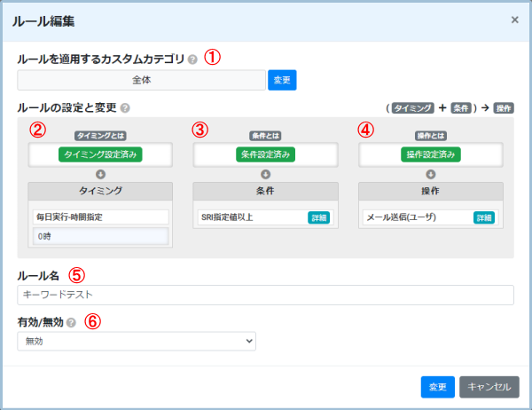Click help icon next to ルールの設定と変更
Image resolution: width=532 pixels, height=410 pixels.
pos(125,108)
